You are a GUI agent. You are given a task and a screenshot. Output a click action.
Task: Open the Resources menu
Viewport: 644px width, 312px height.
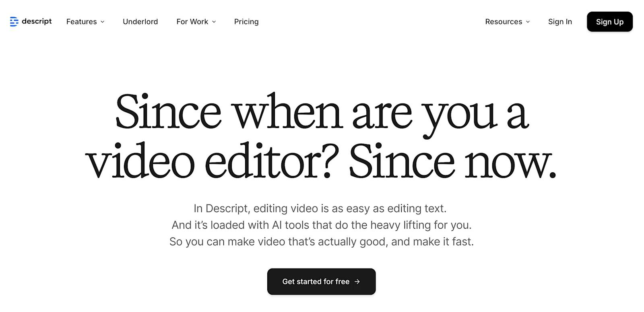pos(503,22)
